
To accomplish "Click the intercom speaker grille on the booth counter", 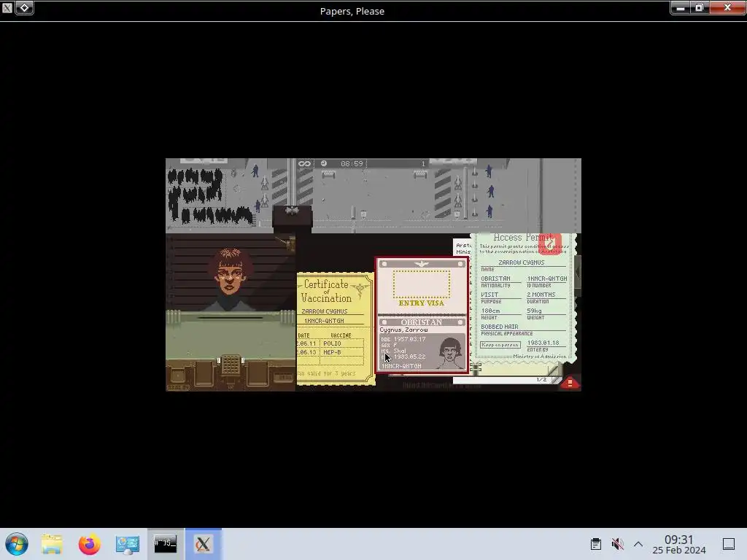I will click(x=231, y=365).
